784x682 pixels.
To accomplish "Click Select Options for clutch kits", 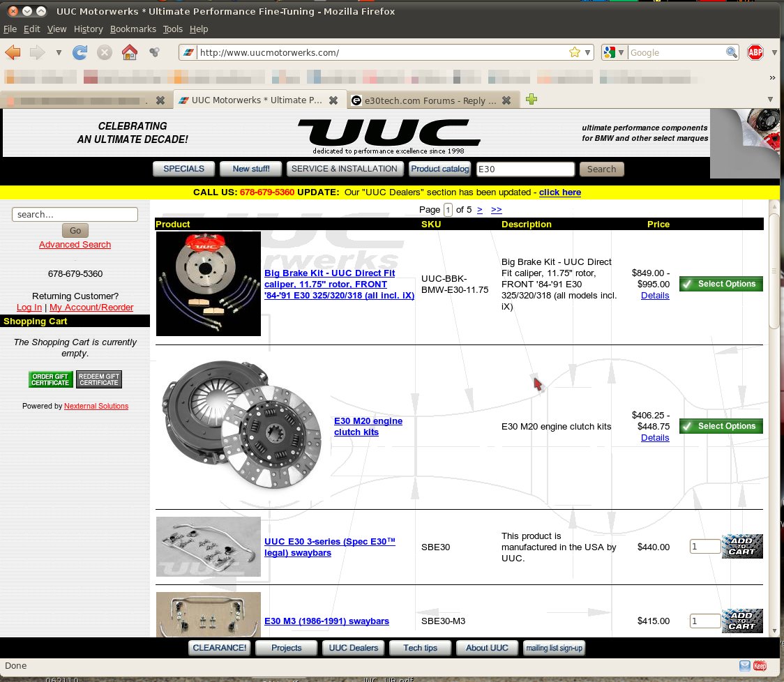I will click(721, 426).
